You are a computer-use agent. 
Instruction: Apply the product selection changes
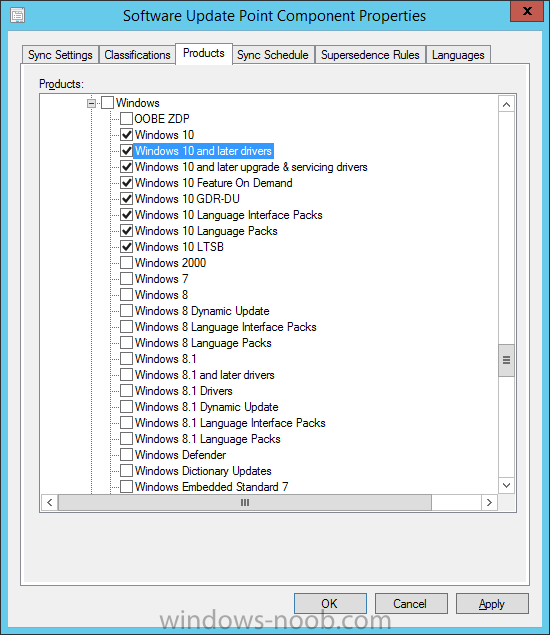click(x=492, y=603)
